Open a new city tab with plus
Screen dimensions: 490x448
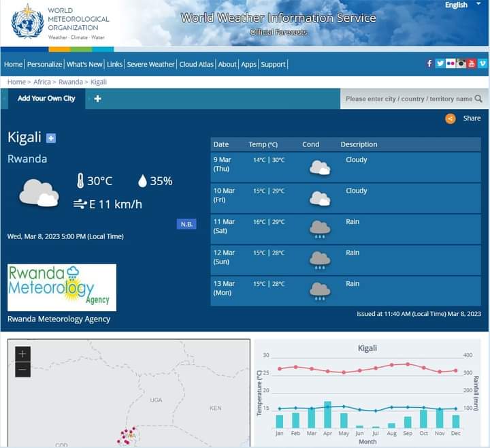point(97,99)
